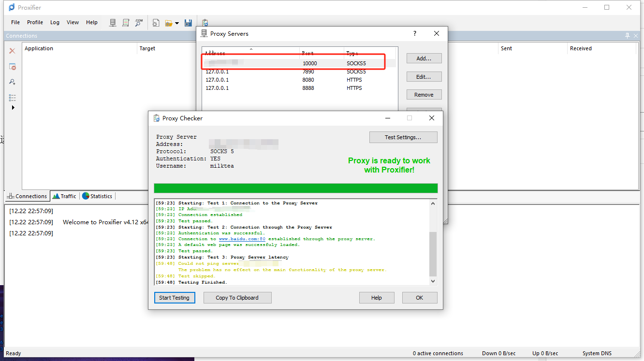Switch to the Connections tab

27,196
